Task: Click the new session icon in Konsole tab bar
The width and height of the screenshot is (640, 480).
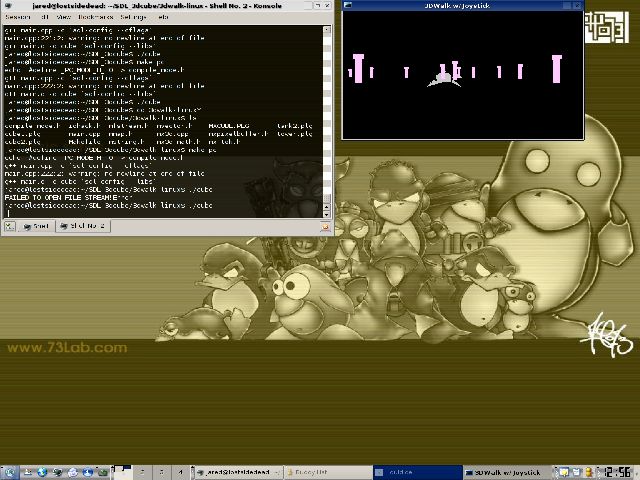Action: pos(10,226)
